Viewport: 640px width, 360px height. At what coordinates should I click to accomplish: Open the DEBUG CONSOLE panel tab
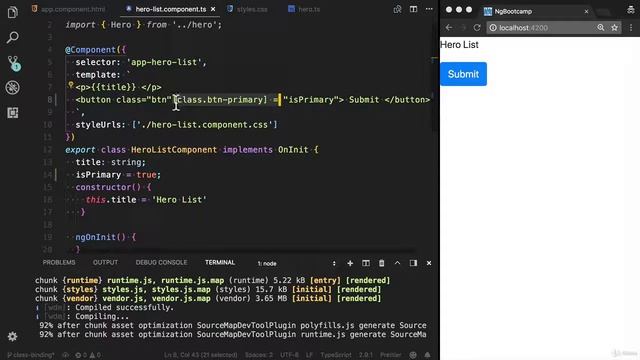(161, 262)
